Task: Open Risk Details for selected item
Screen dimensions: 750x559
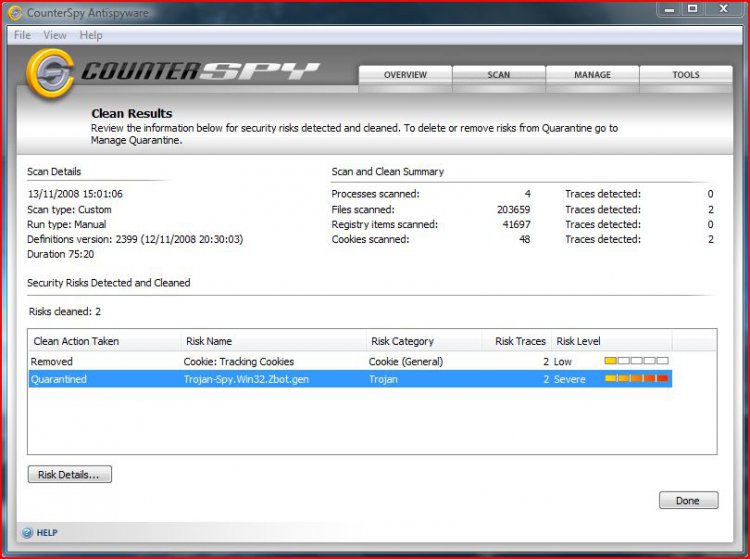Action: click(69, 474)
